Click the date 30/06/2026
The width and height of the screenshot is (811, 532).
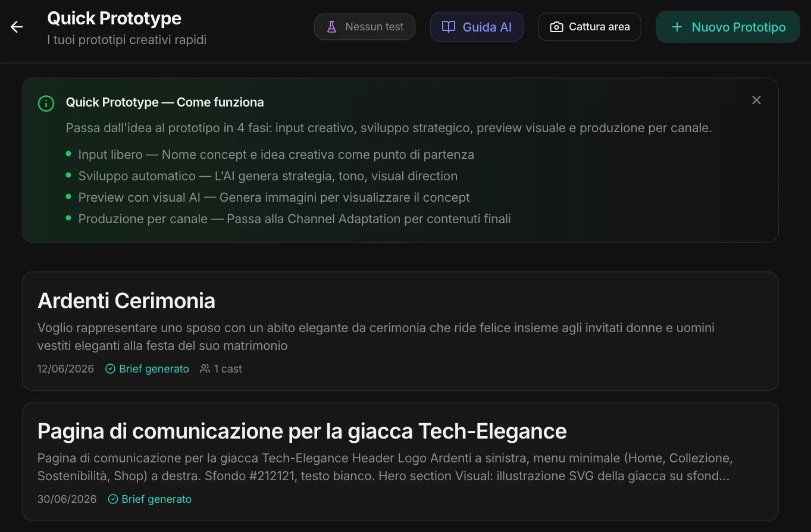click(67, 499)
